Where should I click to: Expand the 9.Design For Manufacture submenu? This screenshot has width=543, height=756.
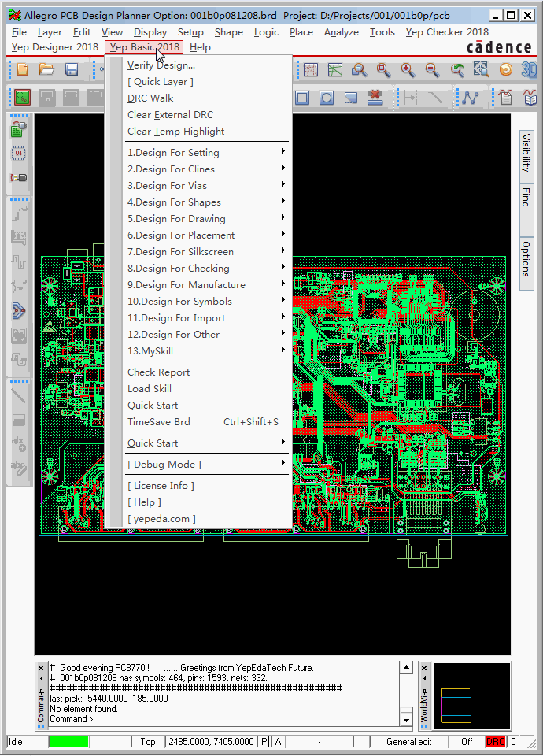click(x=206, y=285)
